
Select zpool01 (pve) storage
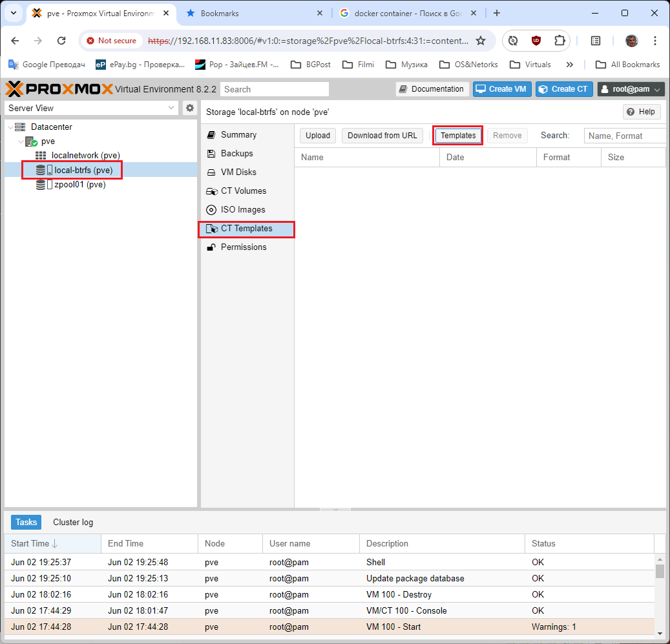pos(80,185)
